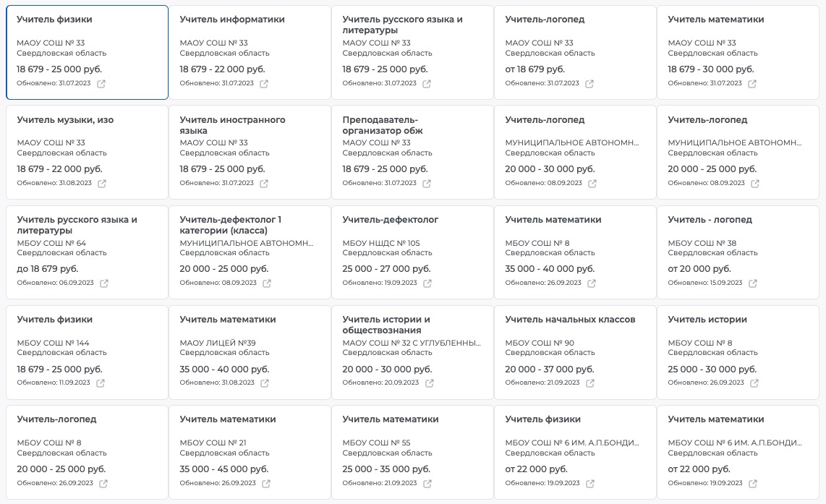Open external link icon for МБОУ СОШ № 64 vacancy
This screenshot has width=826, height=504.
[104, 283]
